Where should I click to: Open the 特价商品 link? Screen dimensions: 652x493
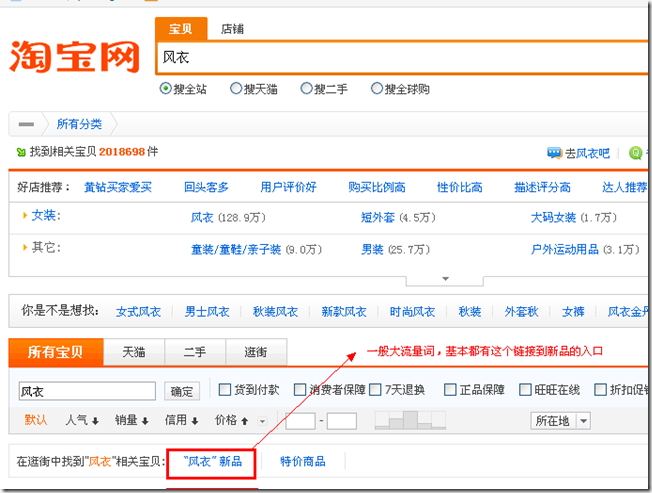303,461
